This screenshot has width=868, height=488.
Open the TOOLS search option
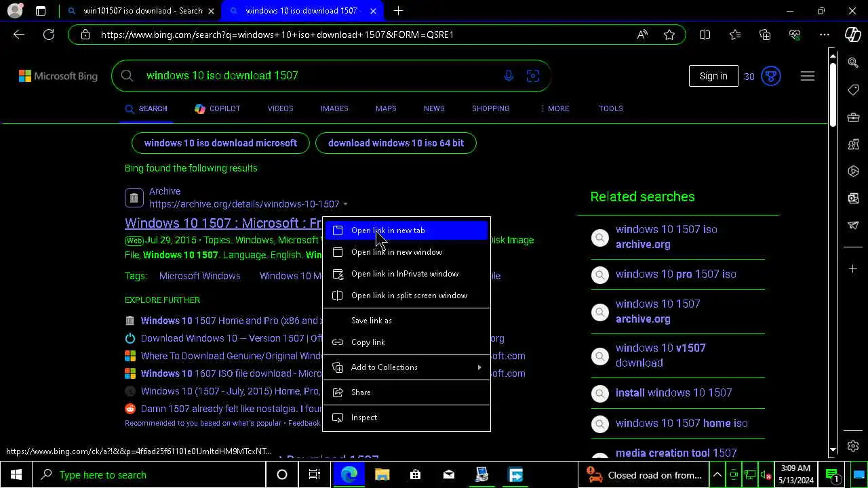click(611, 108)
